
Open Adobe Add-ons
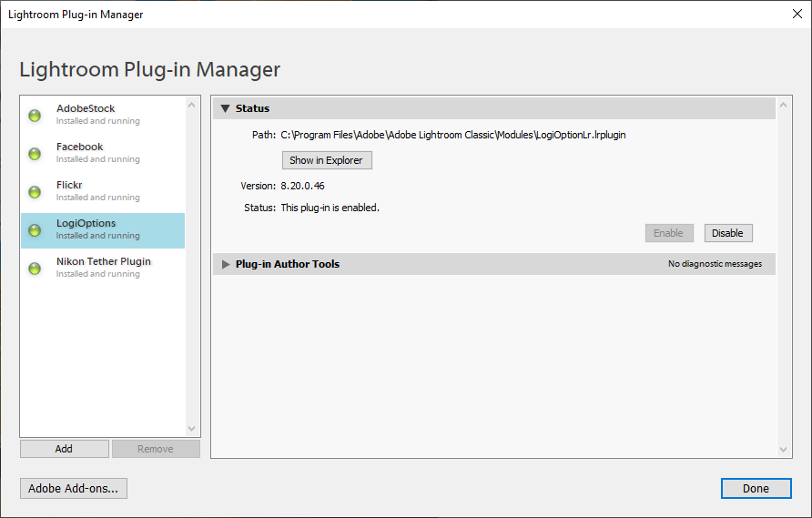point(74,489)
